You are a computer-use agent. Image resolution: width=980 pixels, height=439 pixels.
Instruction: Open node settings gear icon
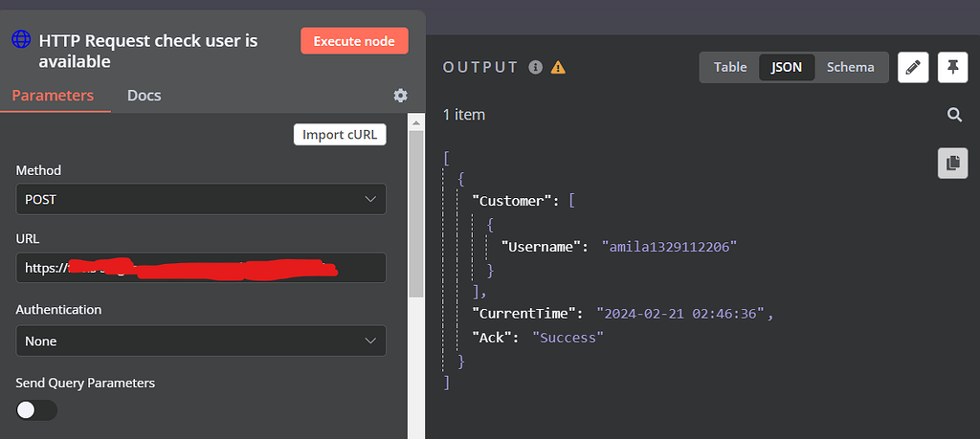400,96
